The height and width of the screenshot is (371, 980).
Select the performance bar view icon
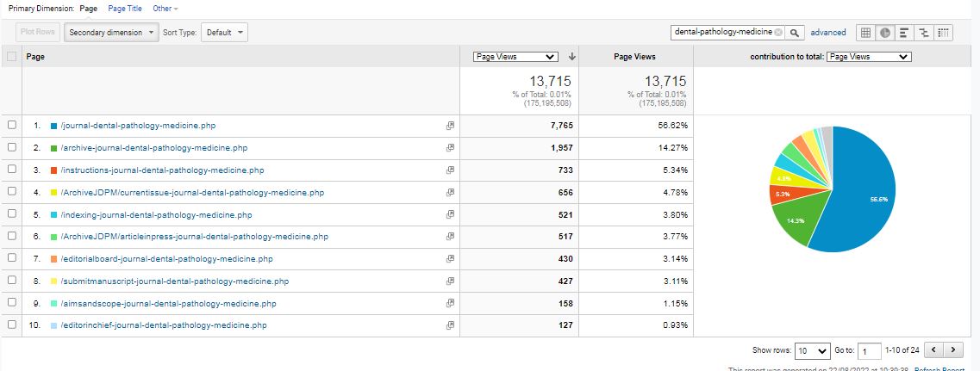tap(904, 33)
